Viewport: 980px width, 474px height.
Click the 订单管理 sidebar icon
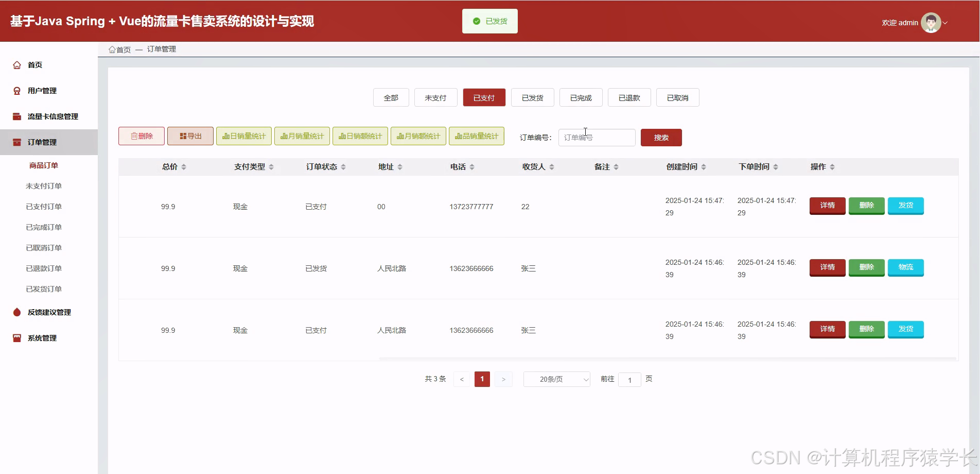tap(16, 142)
